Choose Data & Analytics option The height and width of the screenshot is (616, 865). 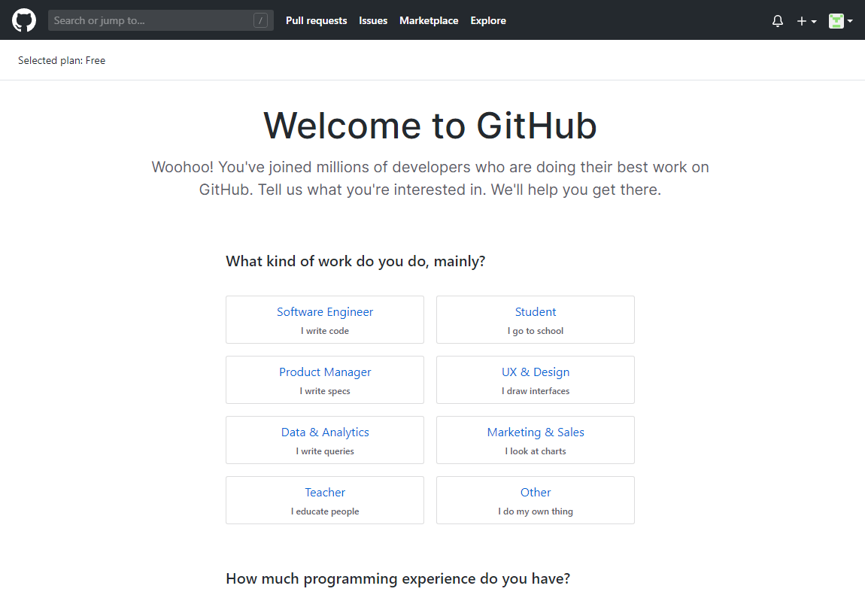[x=325, y=440]
